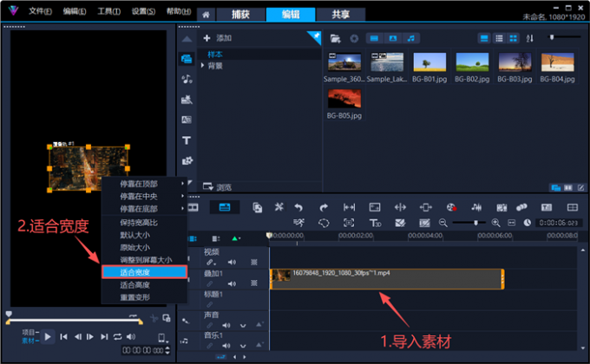Toggle repeat playback loop

tap(117, 336)
